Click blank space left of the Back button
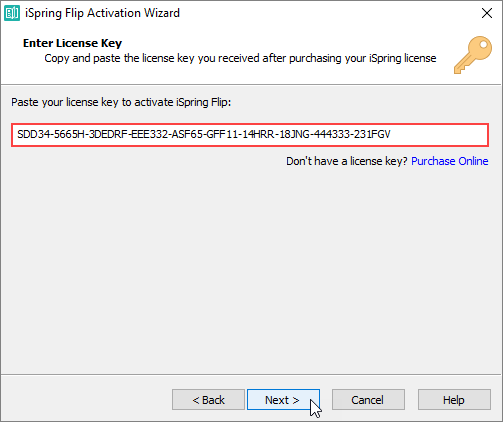 pos(87,400)
